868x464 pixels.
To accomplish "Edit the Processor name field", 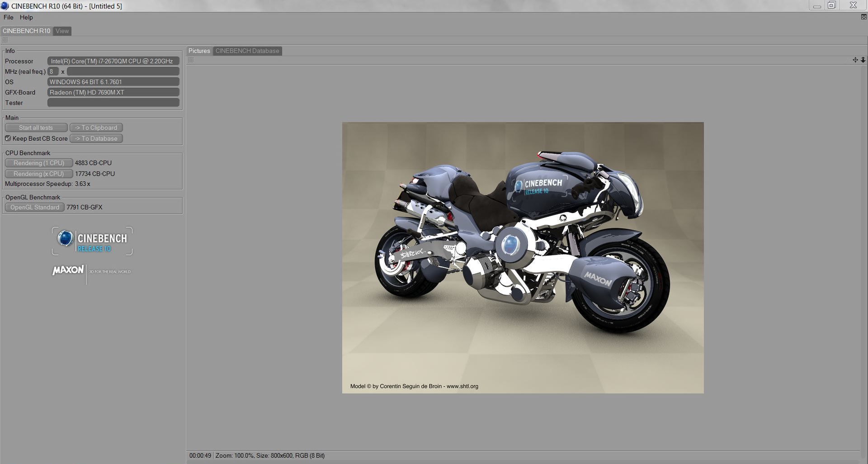I will pyautogui.click(x=113, y=61).
